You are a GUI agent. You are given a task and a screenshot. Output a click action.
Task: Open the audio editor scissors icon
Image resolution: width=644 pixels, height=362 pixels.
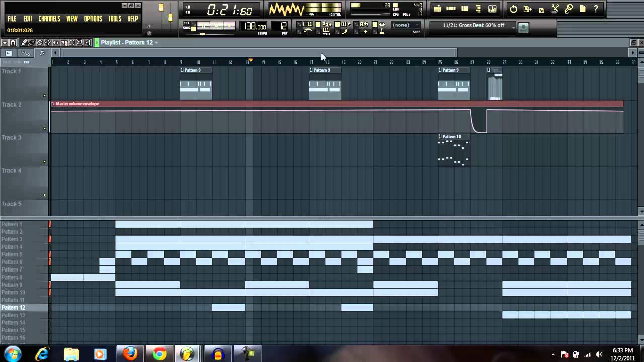555,9
